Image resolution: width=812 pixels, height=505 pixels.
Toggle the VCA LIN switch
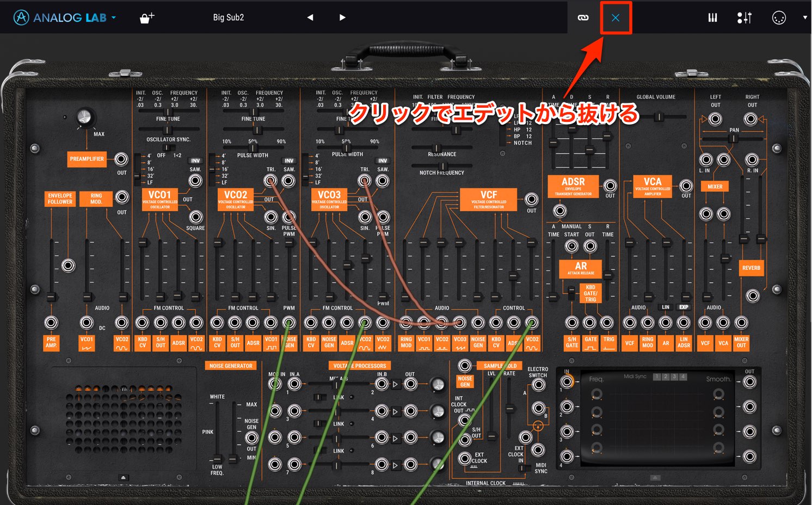click(x=666, y=307)
